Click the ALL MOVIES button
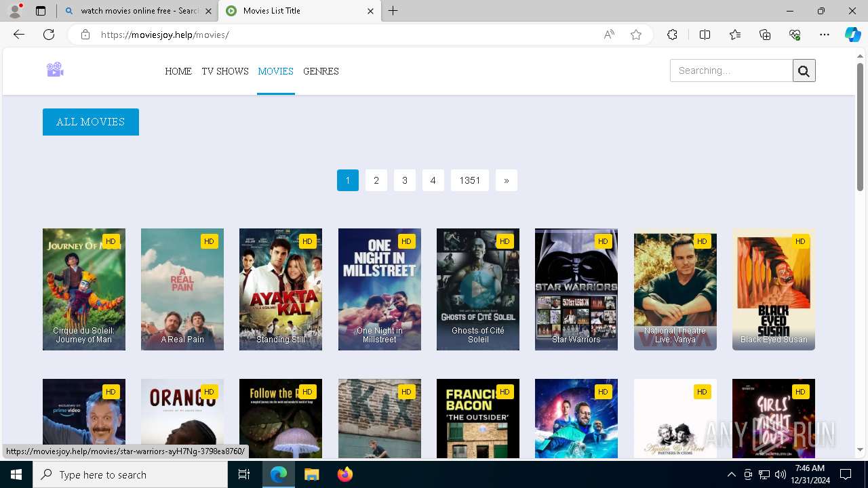 pyautogui.click(x=91, y=122)
